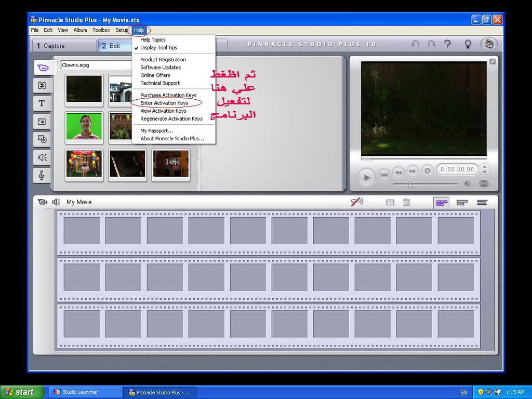Viewport: 532px width, 399px height.
Task: Switch to the 1 Capture tab
Action: (x=64, y=46)
